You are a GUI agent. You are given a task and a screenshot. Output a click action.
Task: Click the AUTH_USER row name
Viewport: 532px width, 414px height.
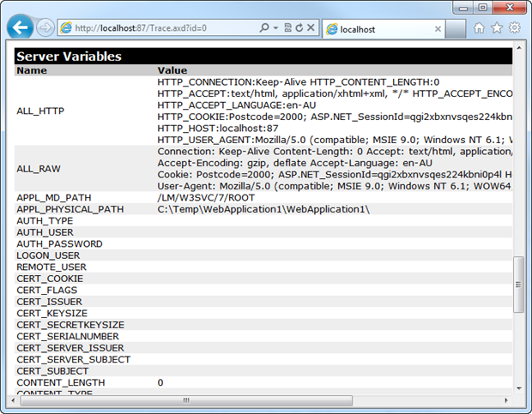(x=45, y=232)
